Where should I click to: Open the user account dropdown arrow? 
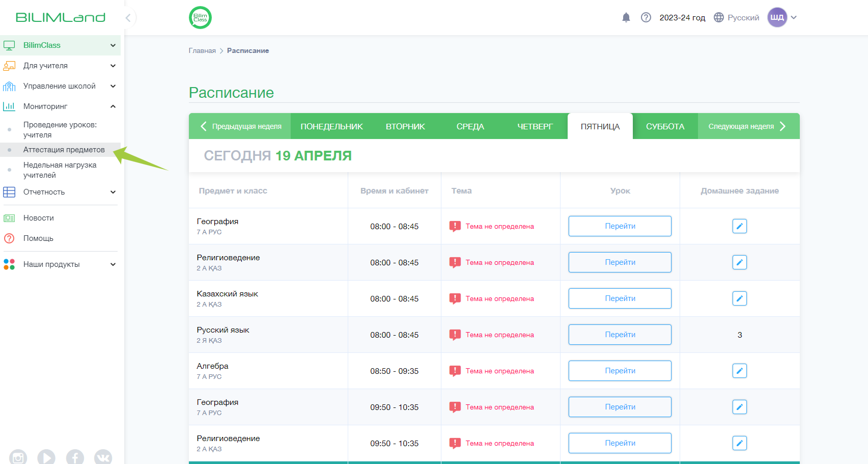pos(794,17)
